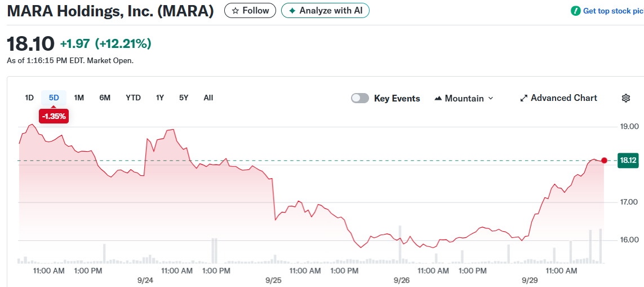644x287 pixels.
Task: Click the As of 1:16:15 PM EDT text
Action: click(x=70, y=60)
